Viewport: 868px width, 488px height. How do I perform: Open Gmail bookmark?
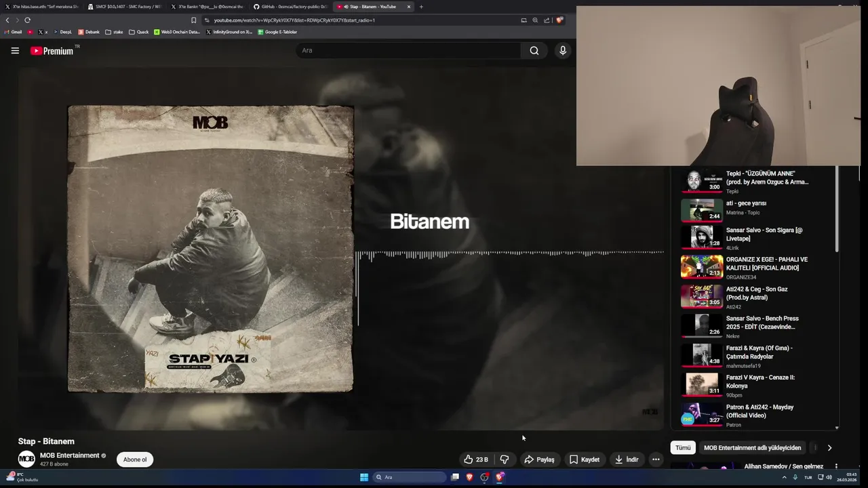(13, 32)
